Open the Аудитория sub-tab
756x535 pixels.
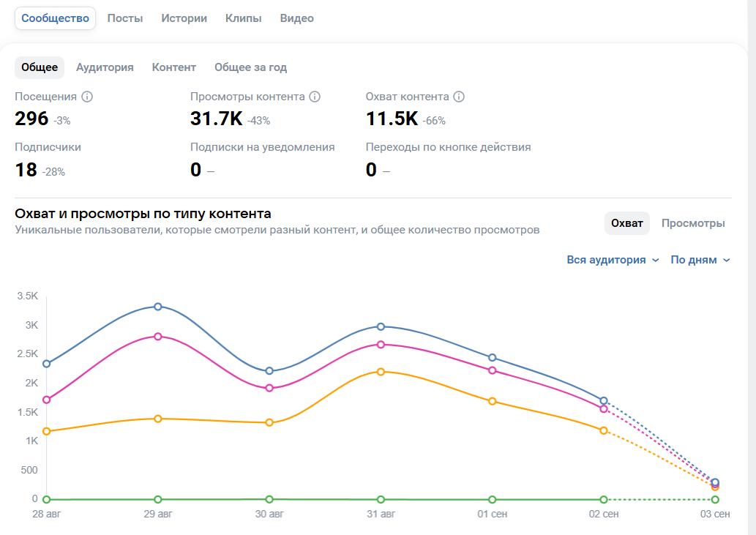pos(105,67)
